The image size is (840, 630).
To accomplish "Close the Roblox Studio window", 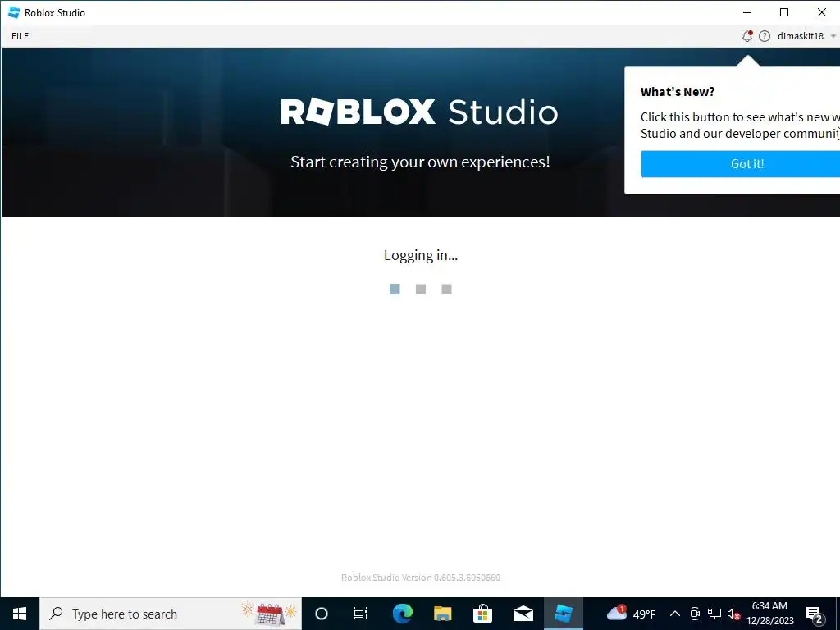I will click(821, 12).
